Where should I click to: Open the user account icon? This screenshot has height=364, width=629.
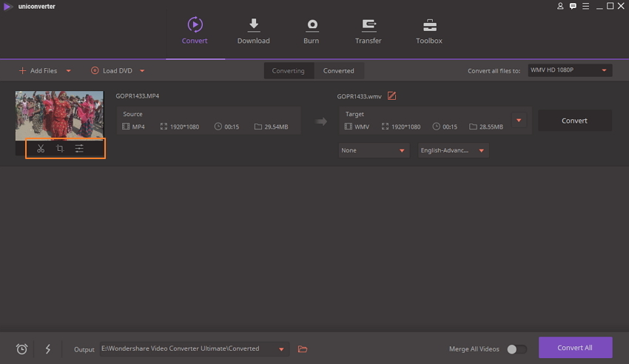[x=560, y=6]
